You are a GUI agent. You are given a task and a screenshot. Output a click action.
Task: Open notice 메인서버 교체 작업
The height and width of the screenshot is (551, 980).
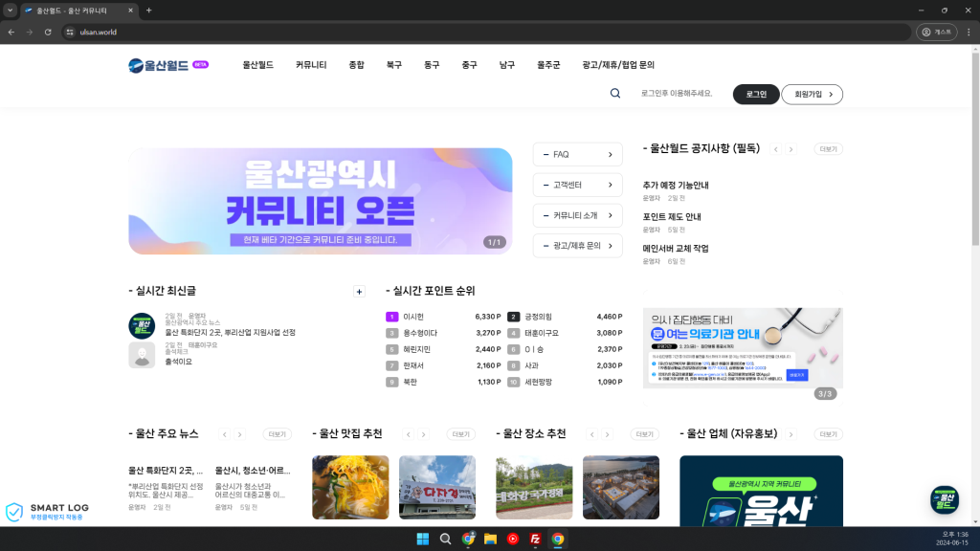(x=676, y=249)
